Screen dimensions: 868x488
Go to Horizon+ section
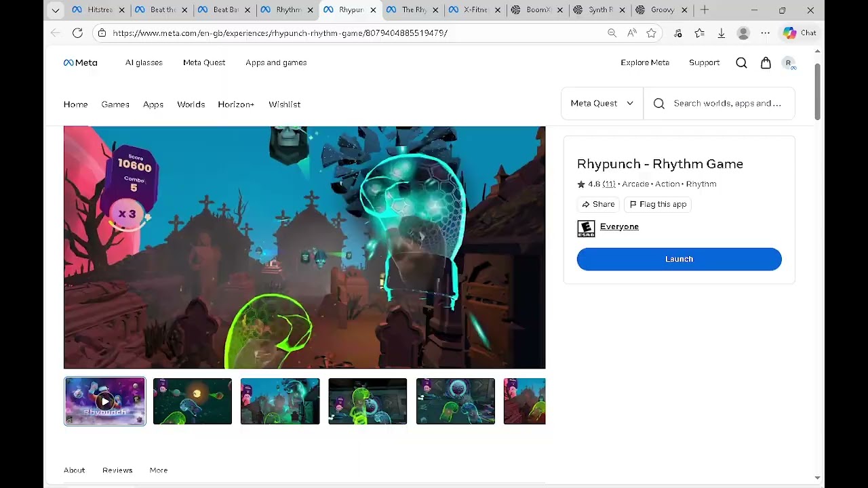[x=236, y=104]
